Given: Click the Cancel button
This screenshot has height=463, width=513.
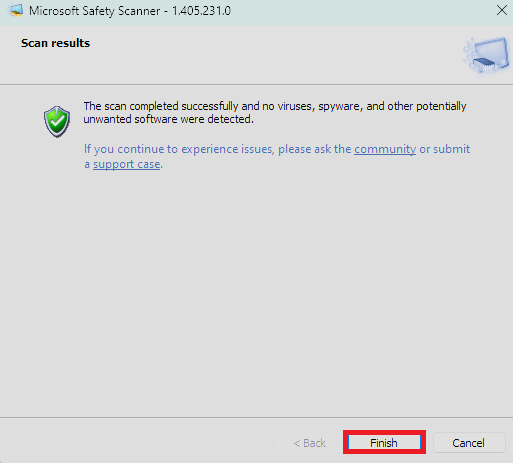Looking at the screenshot, I should [x=468, y=443].
